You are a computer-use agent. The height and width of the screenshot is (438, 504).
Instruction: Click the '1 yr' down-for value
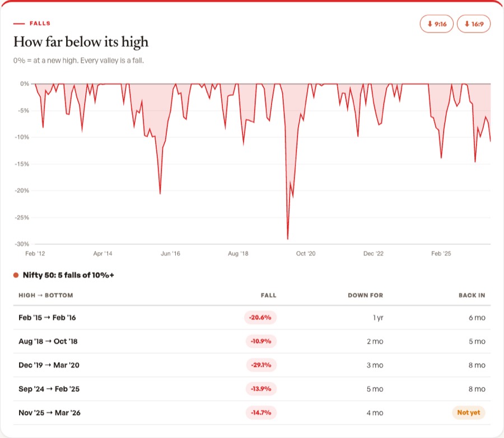(x=378, y=318)
